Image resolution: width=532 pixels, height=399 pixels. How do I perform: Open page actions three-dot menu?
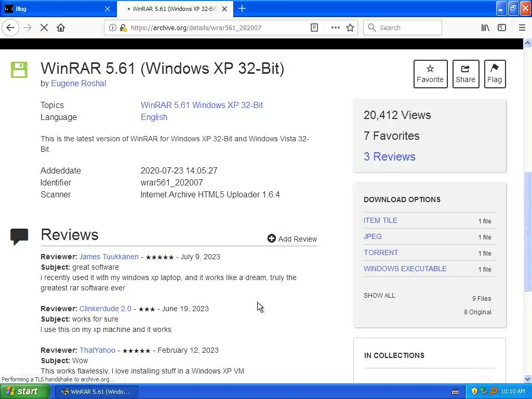pyautogui.click(x=335, y=28)
